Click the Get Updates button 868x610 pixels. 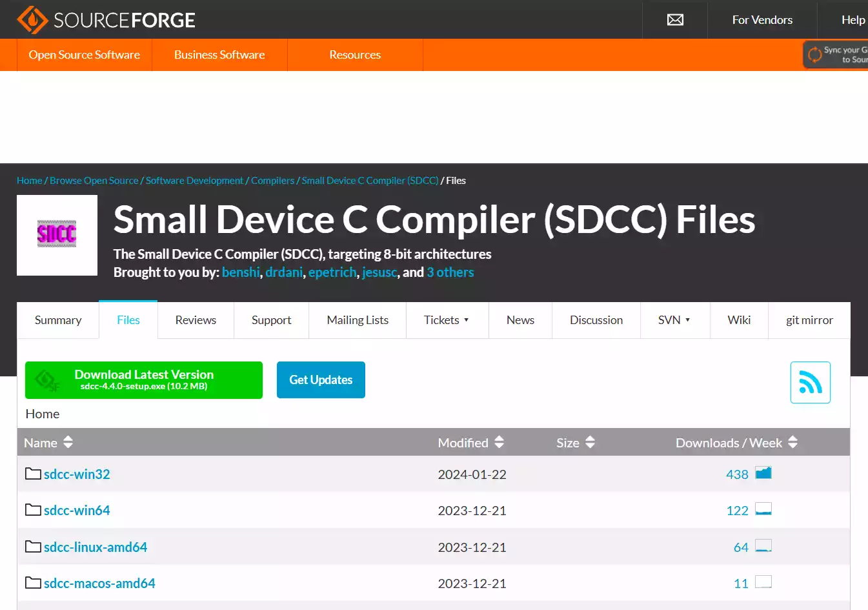(321, 380)
